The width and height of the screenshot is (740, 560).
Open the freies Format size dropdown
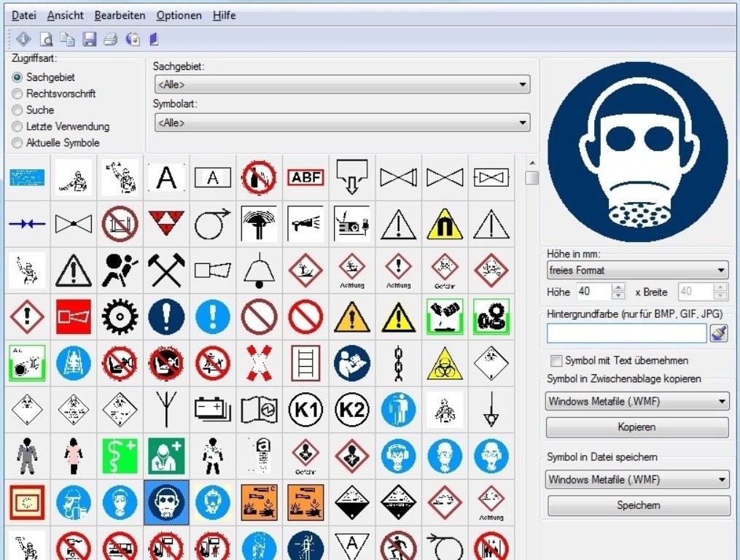point(637,270)
